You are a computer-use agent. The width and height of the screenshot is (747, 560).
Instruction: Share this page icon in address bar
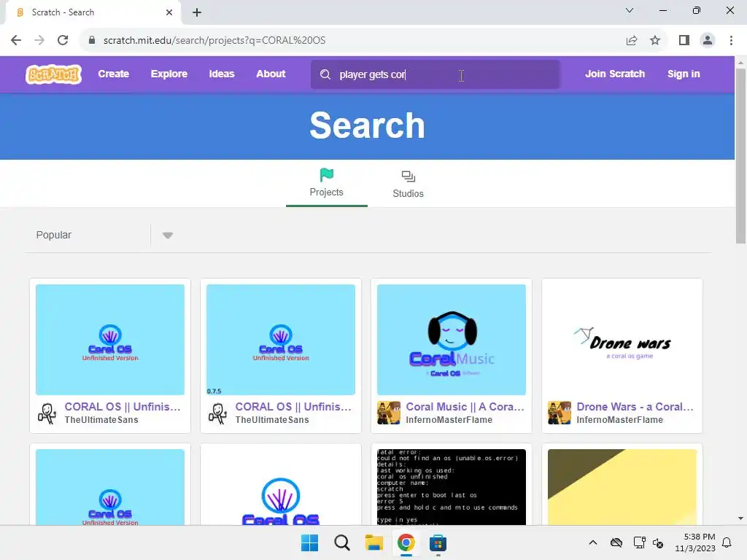pos(632,40)
